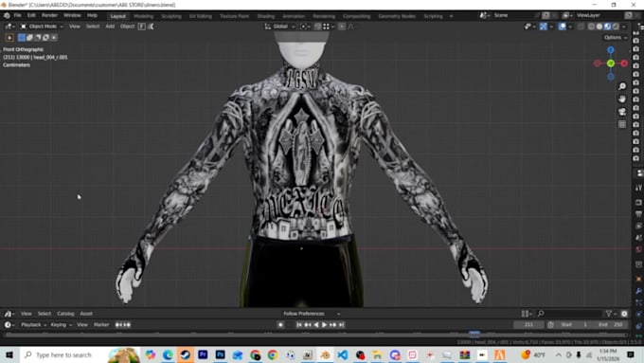Screen dimensions: 644x363
Task: Switch to material preview shading
Action: (x=607, y=27)
